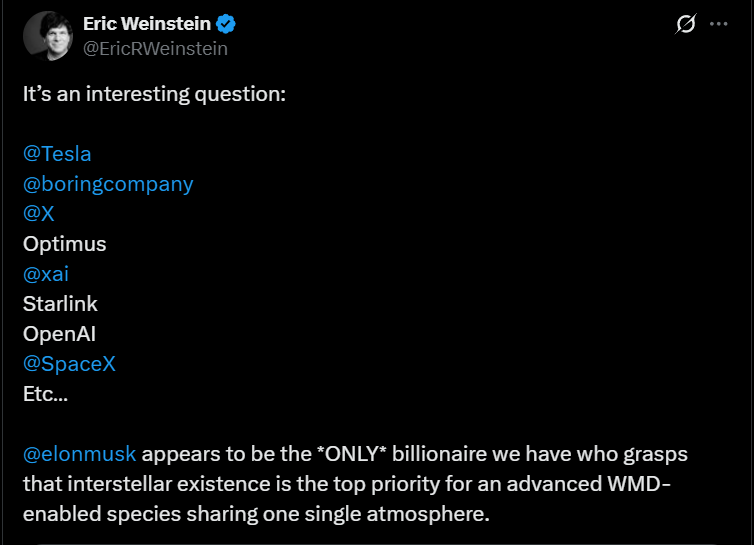Click the "It's an interesting question:" line

pos(154,94)
